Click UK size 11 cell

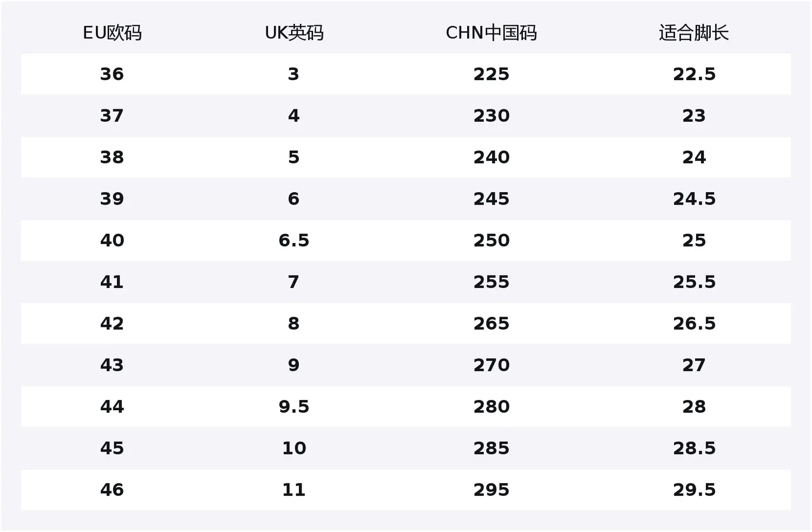tap(294, 490)
